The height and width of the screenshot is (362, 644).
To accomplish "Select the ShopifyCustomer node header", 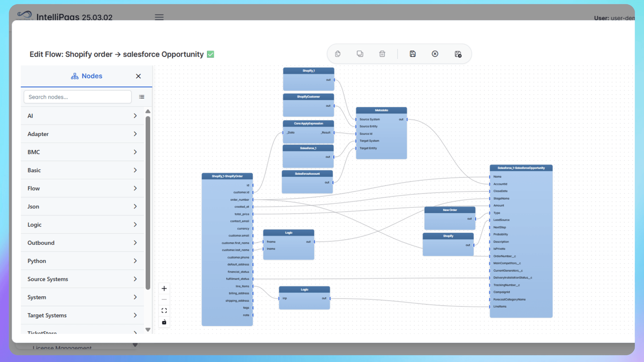I will 309,97.
